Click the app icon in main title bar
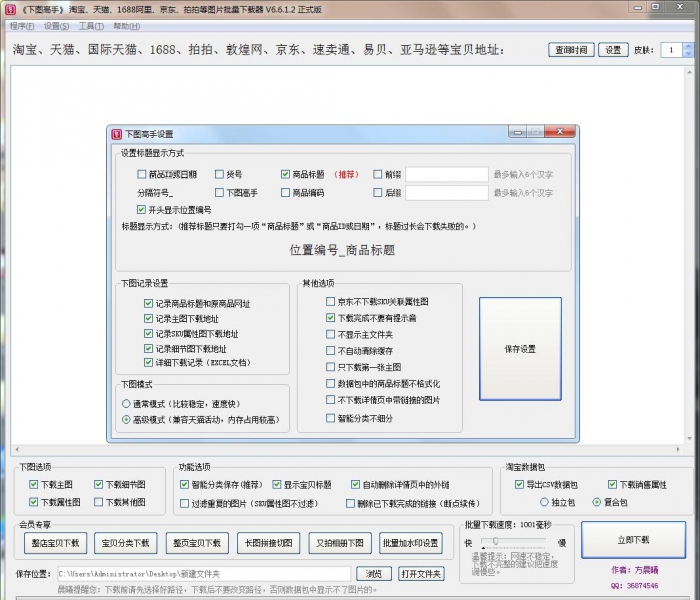This screenshot has height=600, width=700. coord(10,8)
